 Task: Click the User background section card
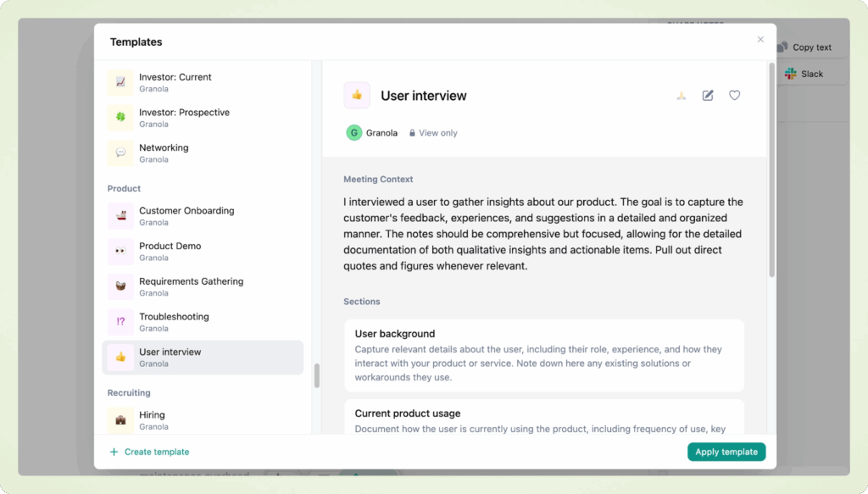pyautogui.click(x=544, y=355)
